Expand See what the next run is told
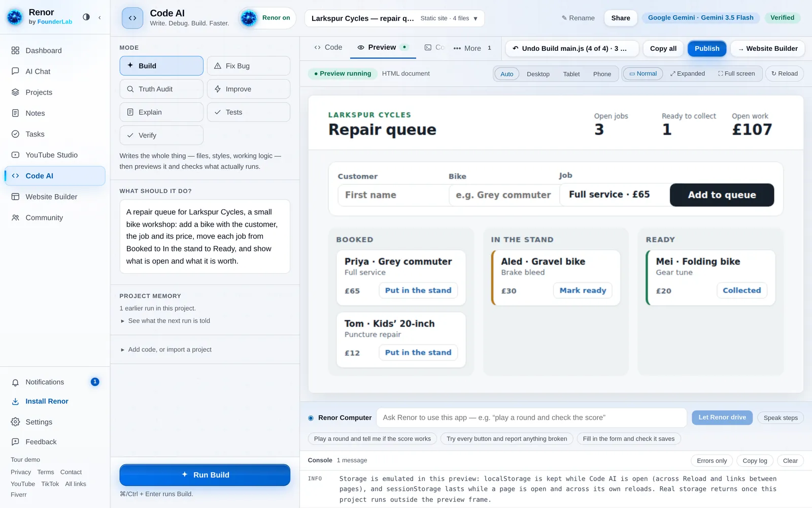 165,321
